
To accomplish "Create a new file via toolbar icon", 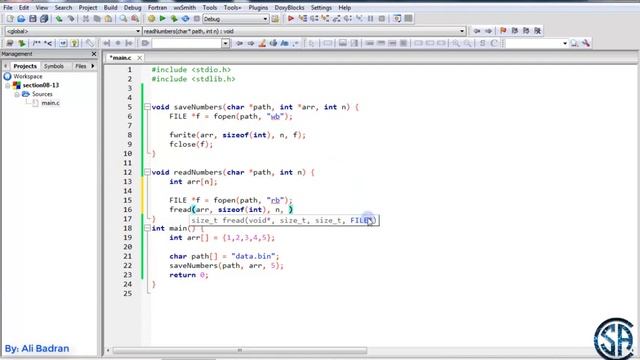I will click(10, 19).
